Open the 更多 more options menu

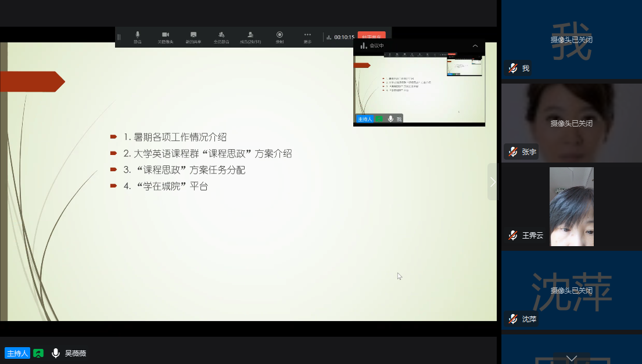[x=307, y=37]
